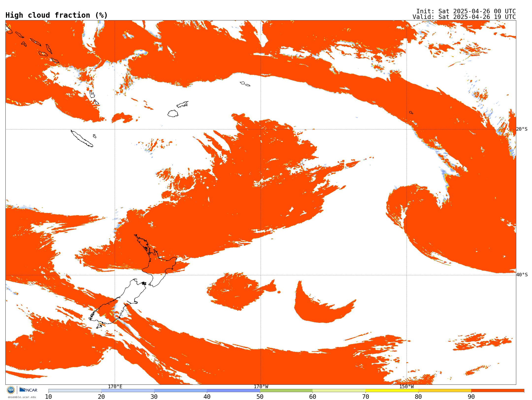Click the colorbar label 20
Screen dimensions: 532x400
[x=101, y=397]
